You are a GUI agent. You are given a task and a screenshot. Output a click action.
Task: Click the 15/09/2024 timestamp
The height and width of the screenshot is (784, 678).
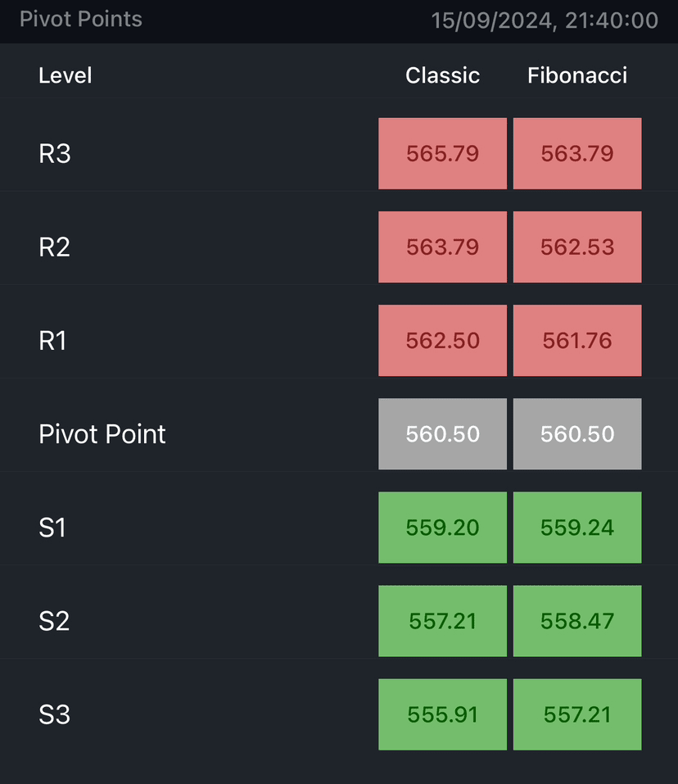point(545,20)
